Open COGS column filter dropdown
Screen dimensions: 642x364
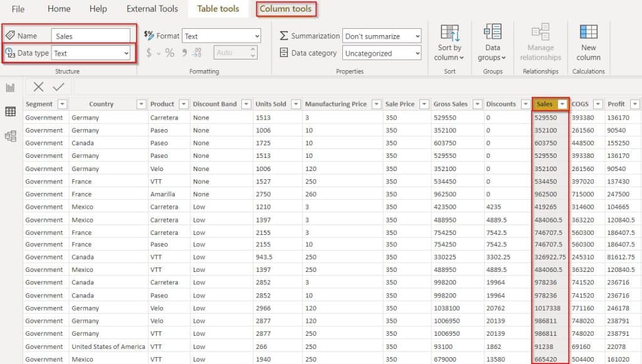pos(597,104)
